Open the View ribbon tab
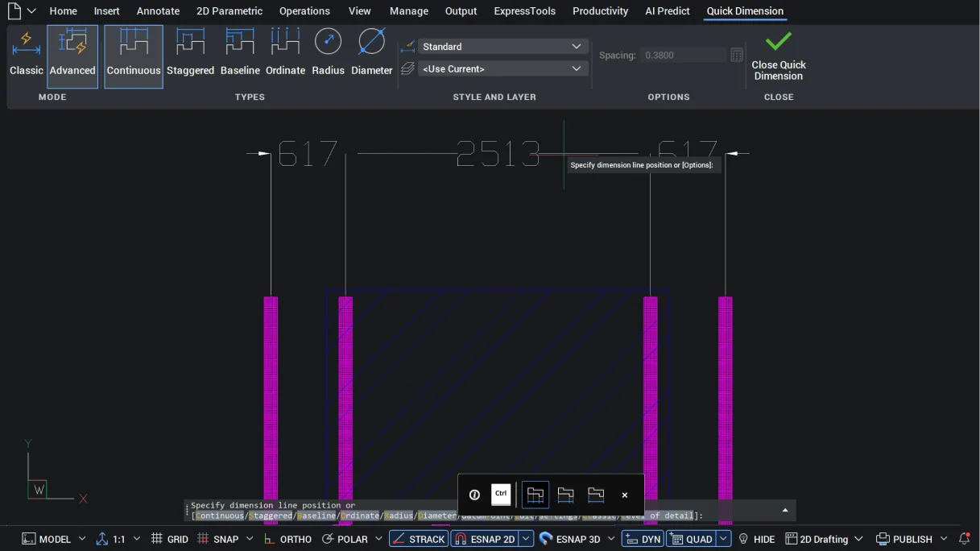This screenshot has height=551, width=980. point(360,11)
